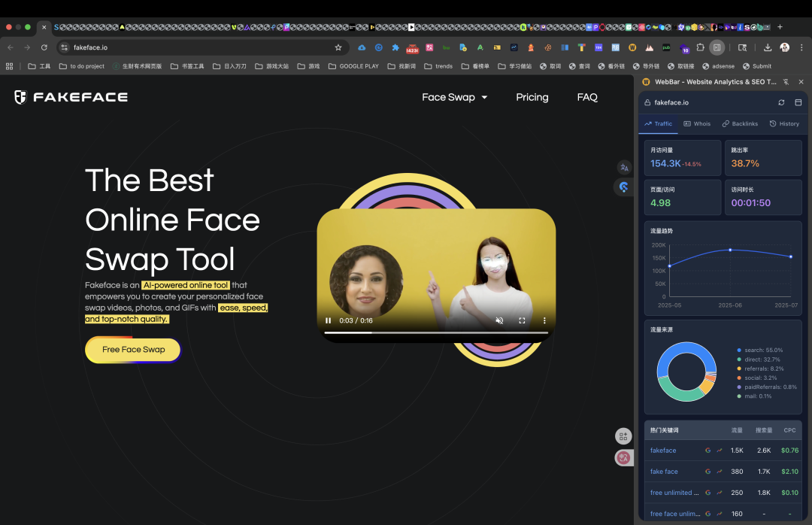The height and width of the screenshot is (525, 812).
Task: Click the monthly visits 154.3K card
Action: tap(683, 158)
